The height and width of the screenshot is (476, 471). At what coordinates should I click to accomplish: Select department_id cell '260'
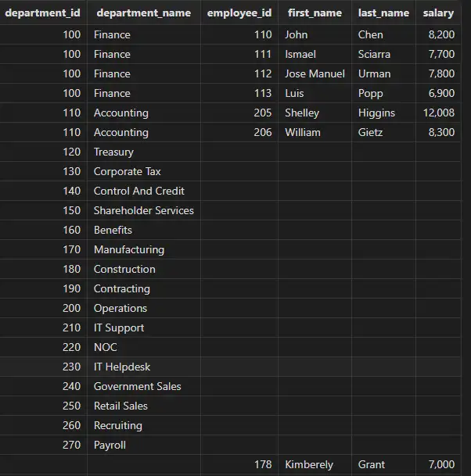(x=43, y=425)
